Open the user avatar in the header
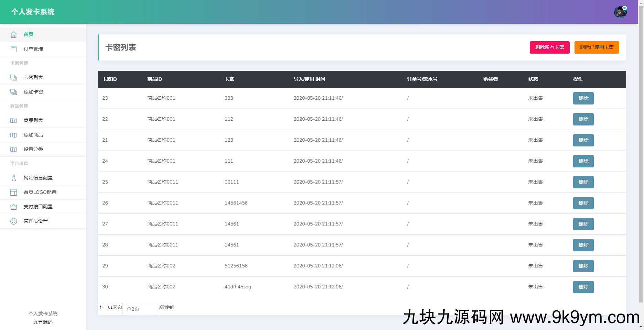This screenshot has height=330, width=644. tap(620, 12)
